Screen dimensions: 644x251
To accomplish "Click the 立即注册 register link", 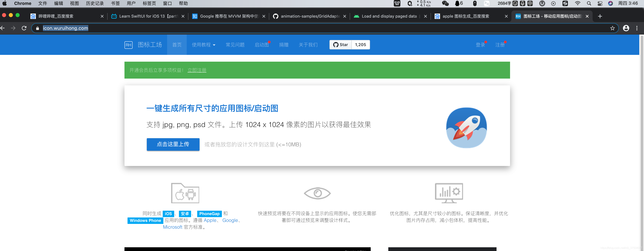I will click(196, 70).
